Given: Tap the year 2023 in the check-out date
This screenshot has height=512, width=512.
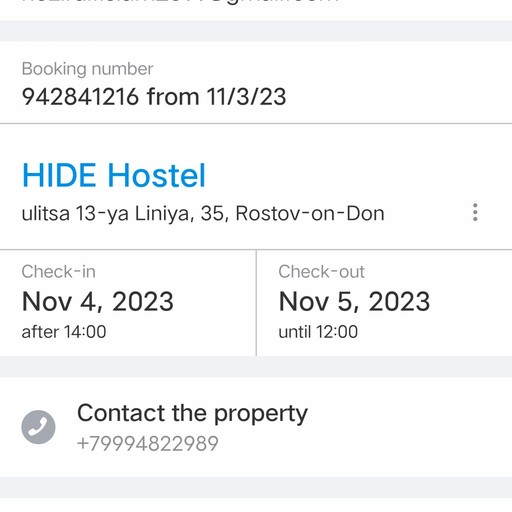Looking at the screenshot, I should point(399,302).
